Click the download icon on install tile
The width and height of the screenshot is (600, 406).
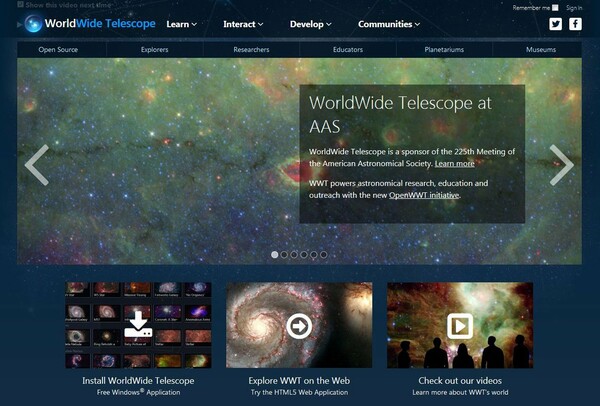[138, 324]
